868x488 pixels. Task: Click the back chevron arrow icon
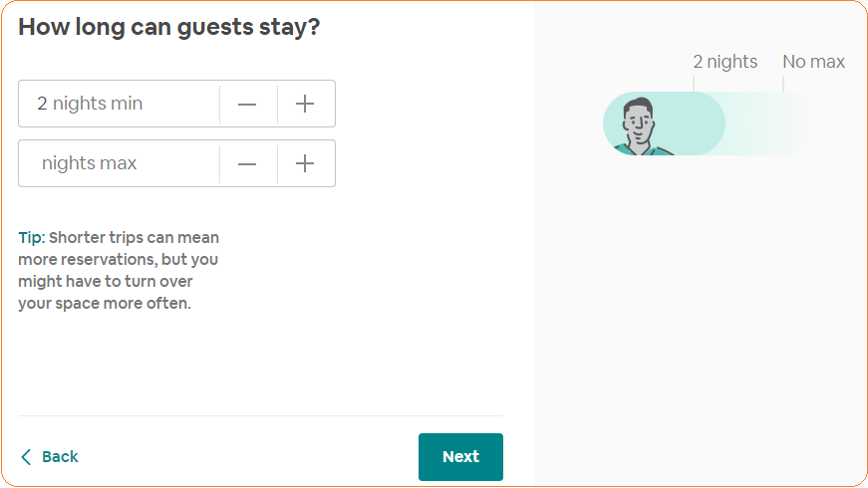point(26,457)
